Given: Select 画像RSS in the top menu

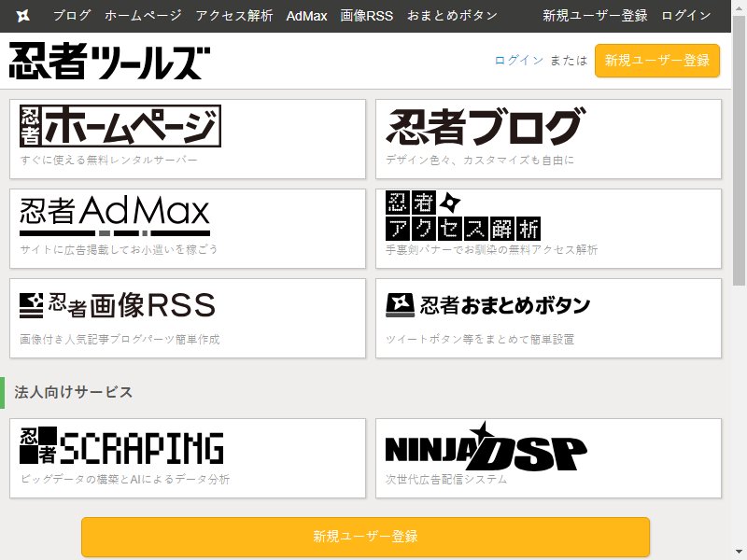Looking at the screenshot, I should tap(366, 16).
